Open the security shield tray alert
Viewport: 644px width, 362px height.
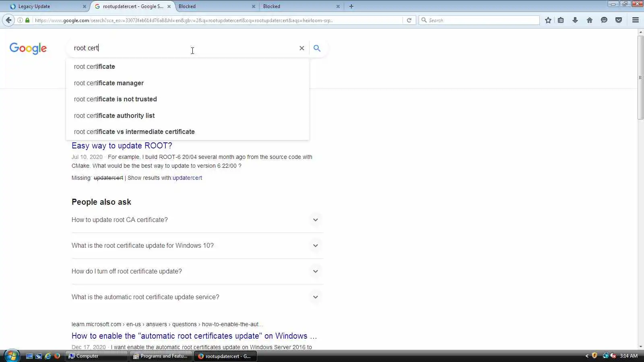[594, 356]
